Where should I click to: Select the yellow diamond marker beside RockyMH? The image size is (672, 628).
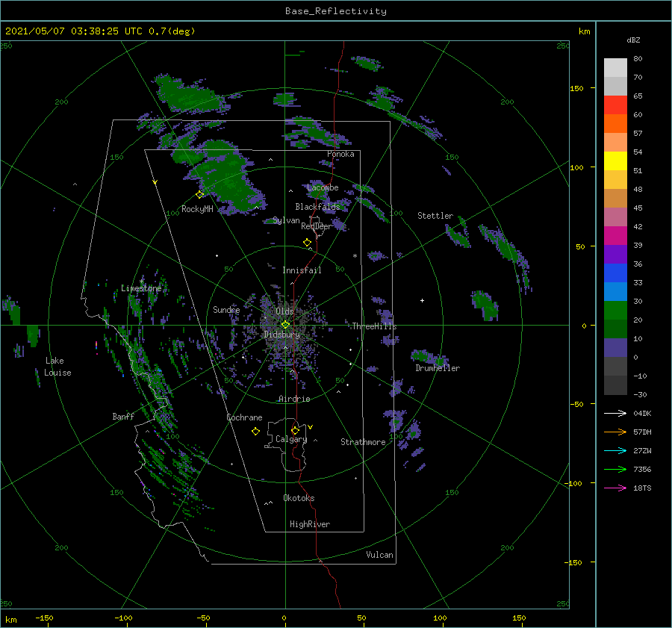pos(199,195)
